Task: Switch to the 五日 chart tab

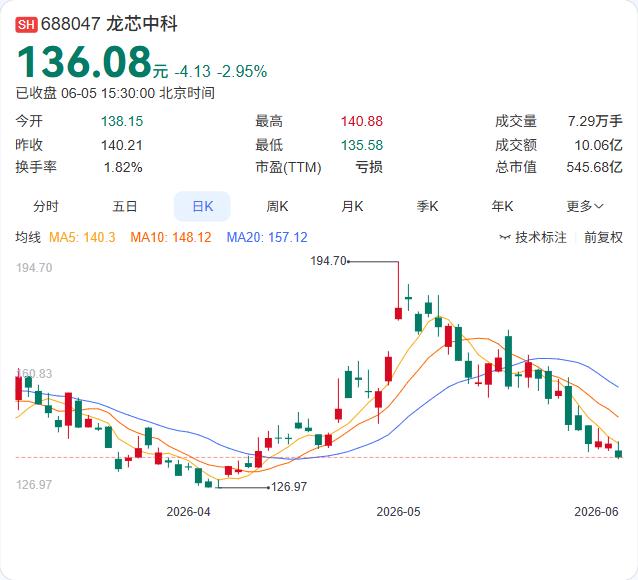Action: [125, 206]
